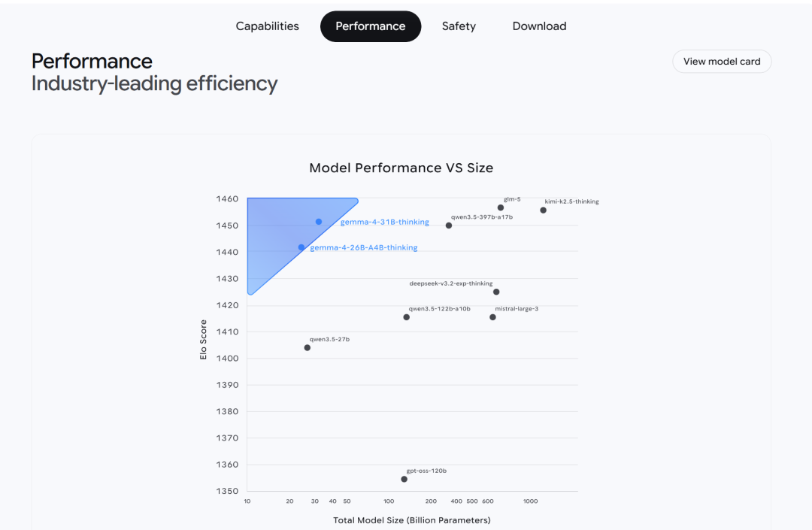This screenshot has width=812, height=530.
Task: Open the Capabilities tab
Action: [267, 26]
